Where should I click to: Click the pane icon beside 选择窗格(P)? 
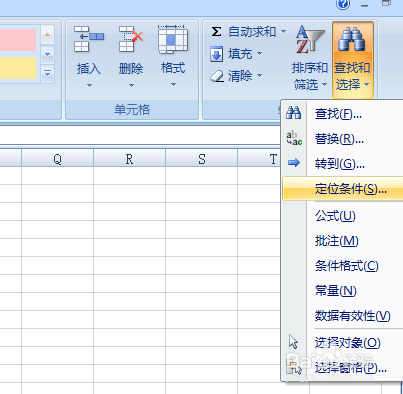point(294,367)
